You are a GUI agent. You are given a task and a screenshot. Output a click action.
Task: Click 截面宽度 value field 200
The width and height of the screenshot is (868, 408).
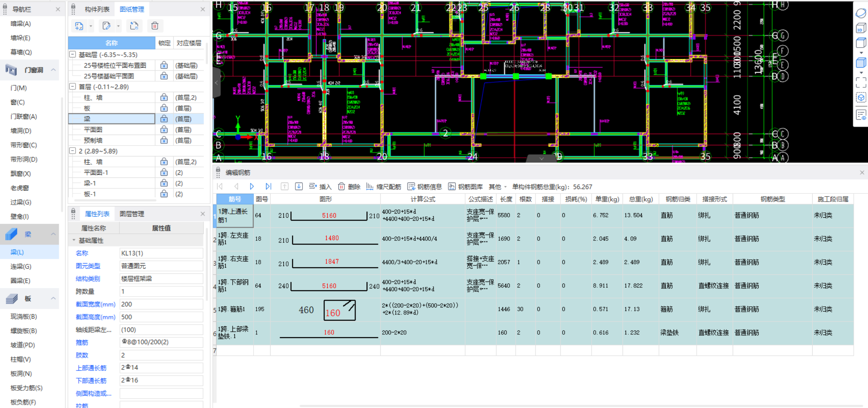(161, 304)
